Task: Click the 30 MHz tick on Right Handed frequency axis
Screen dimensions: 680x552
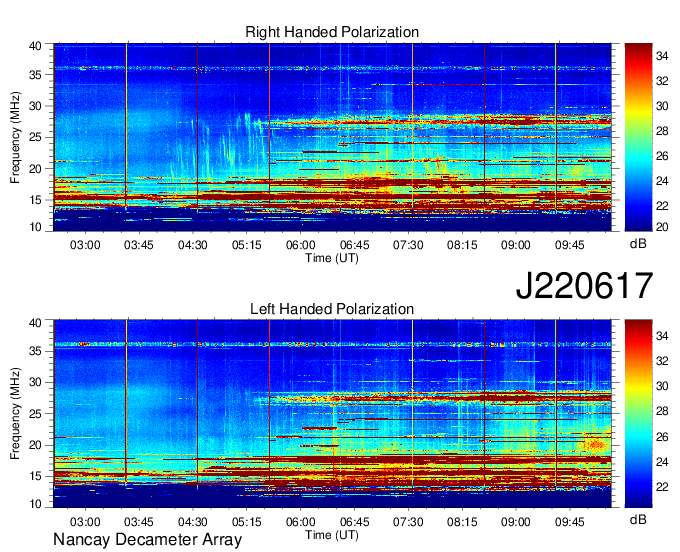Action: pyautogui.click(x=35, y=106)
